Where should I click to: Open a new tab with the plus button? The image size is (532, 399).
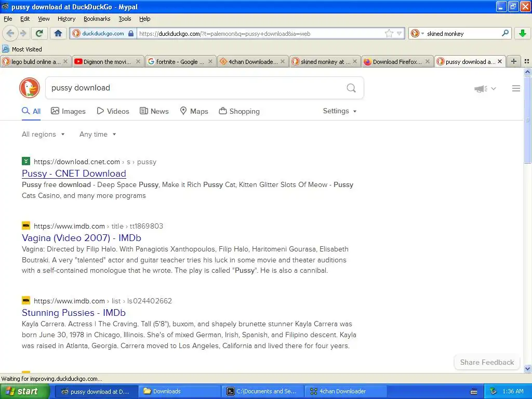[x=514, y=61]
